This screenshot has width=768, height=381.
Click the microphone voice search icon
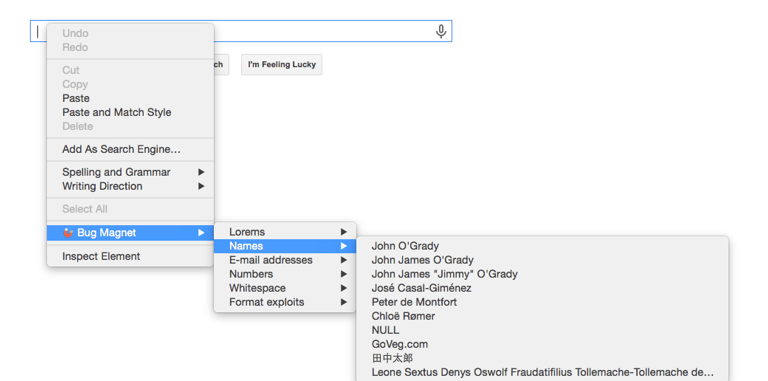(441, 31)
